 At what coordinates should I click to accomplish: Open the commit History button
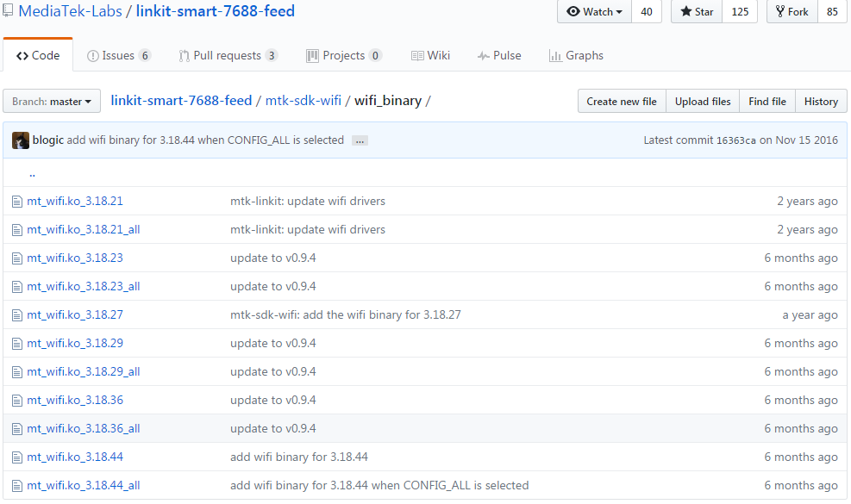click(x=821, y=102)
